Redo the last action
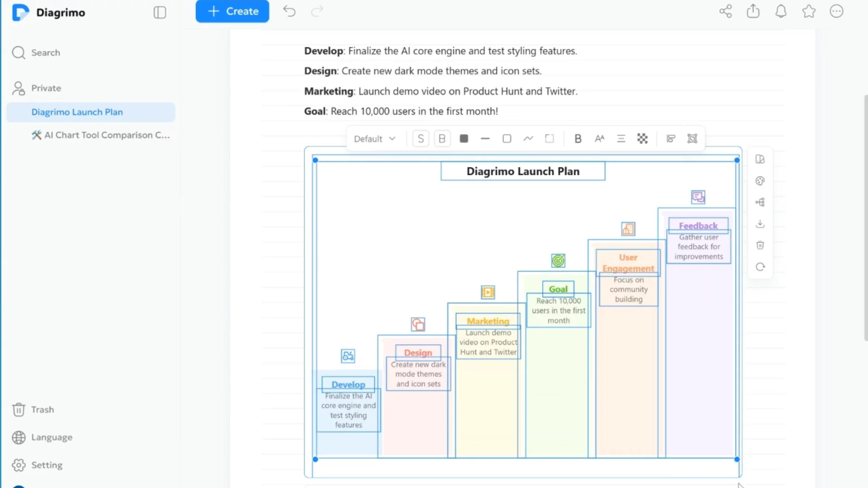 coord(317,11)
